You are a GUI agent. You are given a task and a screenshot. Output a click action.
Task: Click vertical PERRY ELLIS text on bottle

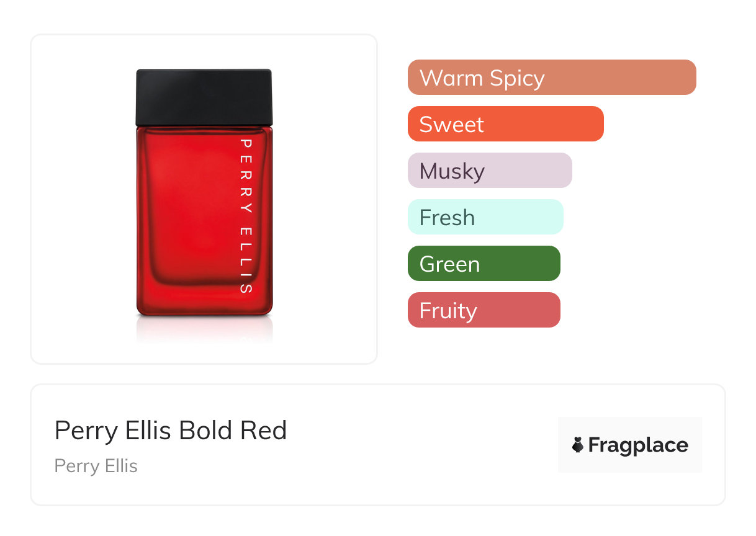tap(246, 216)
